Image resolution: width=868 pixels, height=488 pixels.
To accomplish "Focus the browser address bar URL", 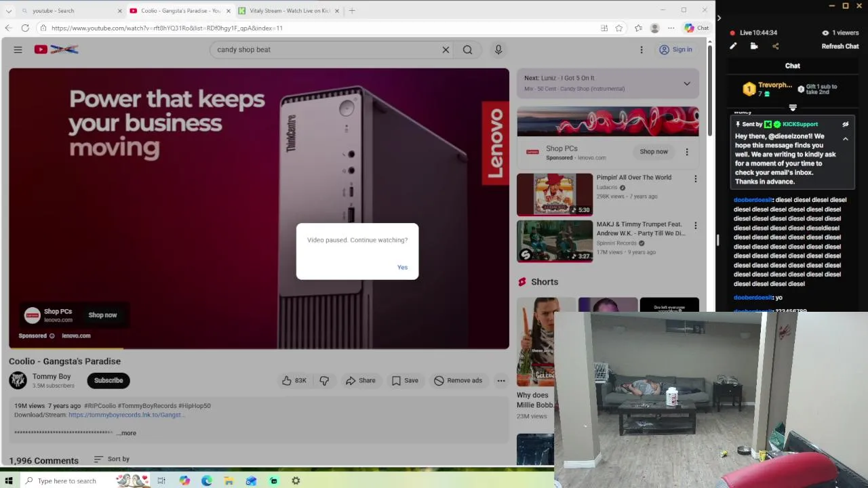I will tap(167, 28).
